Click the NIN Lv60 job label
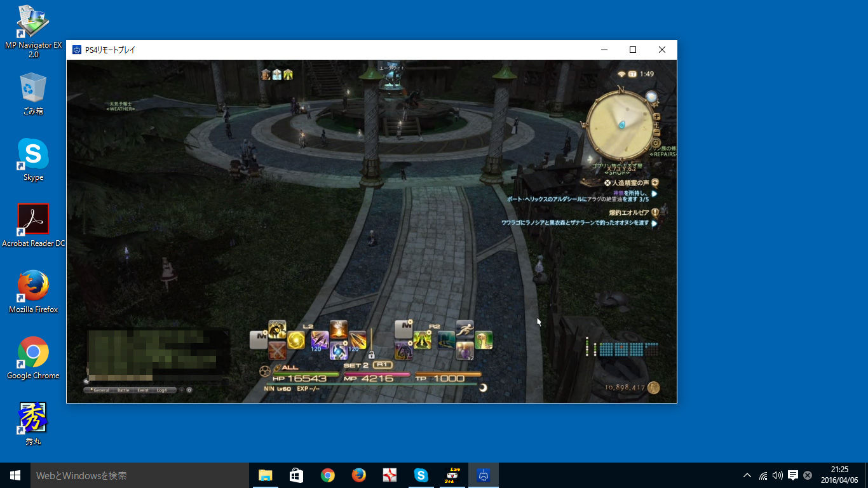 pyautogui.click(x=276, y=388)
